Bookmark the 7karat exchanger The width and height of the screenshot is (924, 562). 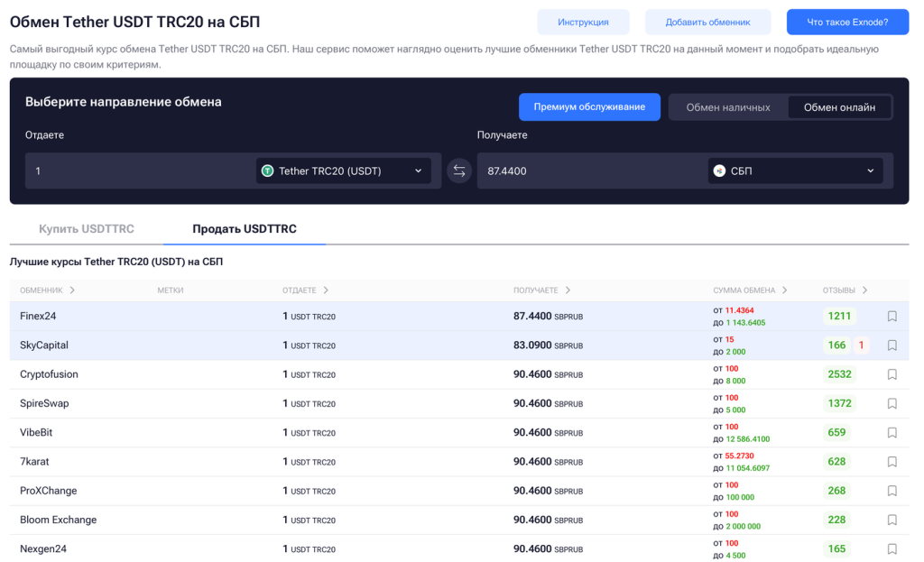[x=892, y=461]
